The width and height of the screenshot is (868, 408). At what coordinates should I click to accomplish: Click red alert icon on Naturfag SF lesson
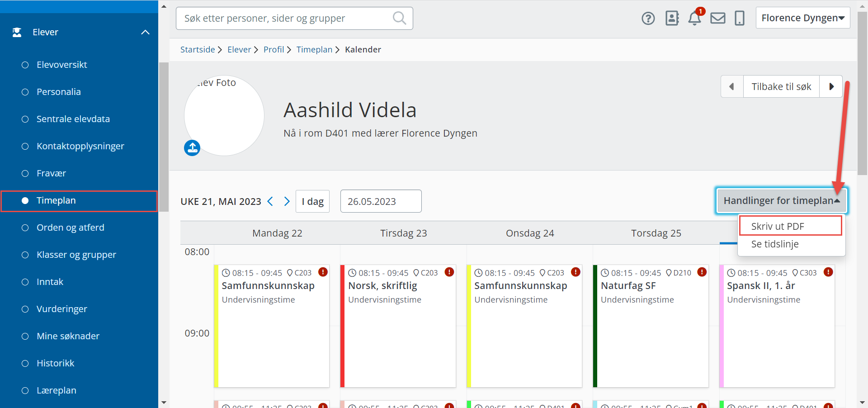pyautogui.click(x=702, y=272)
